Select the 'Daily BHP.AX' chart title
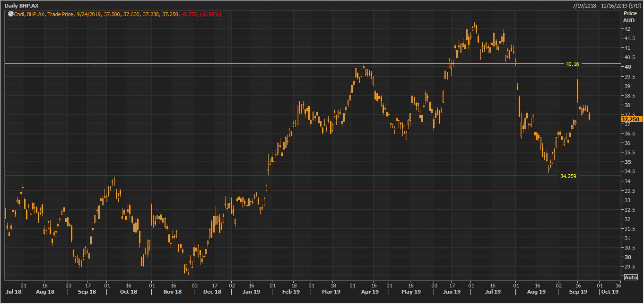Screen dimensions: 644x304 (22, 5)
